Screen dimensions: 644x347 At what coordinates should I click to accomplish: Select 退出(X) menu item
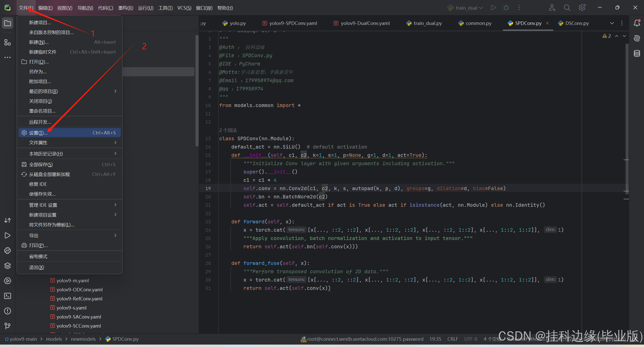tap(69, 267)
